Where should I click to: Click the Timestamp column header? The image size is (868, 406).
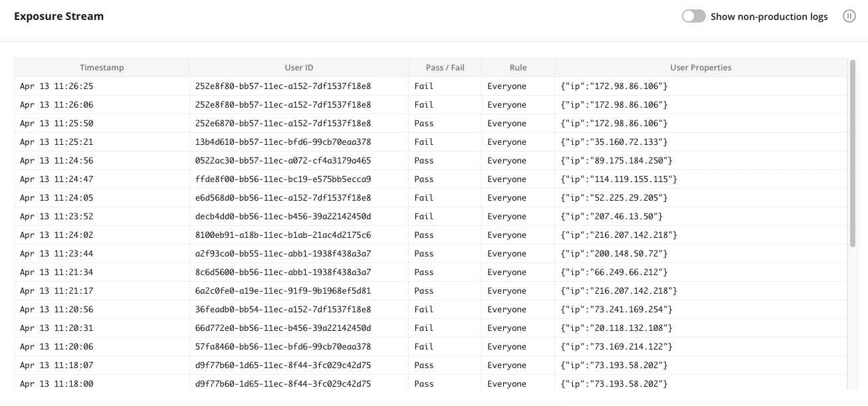[101, 67]
